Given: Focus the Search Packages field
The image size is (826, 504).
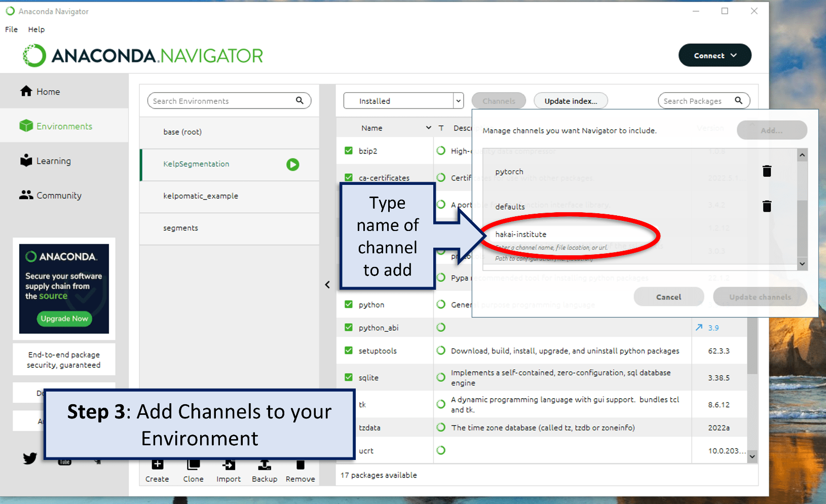Looking at the screenshot, I should click(704, 101).
